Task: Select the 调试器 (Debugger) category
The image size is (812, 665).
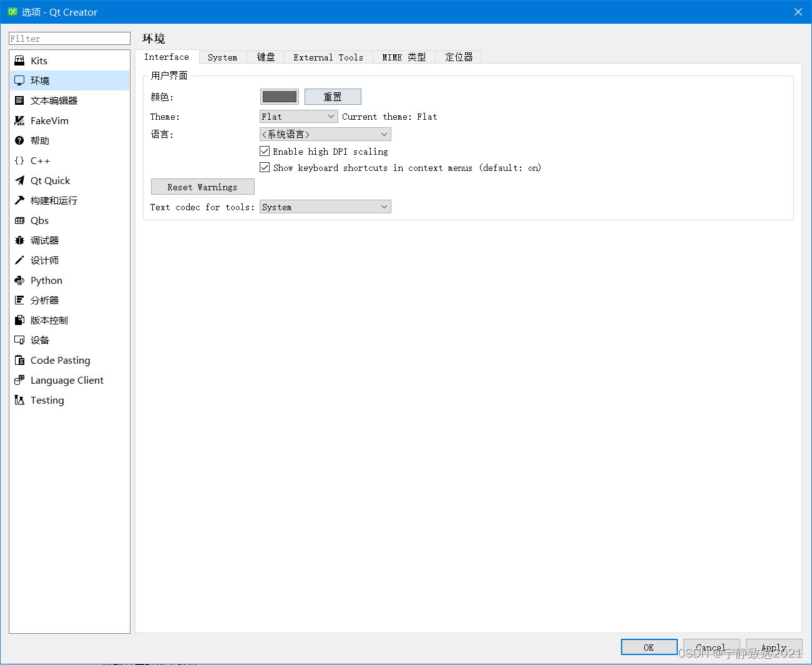Action: [44, 240]
